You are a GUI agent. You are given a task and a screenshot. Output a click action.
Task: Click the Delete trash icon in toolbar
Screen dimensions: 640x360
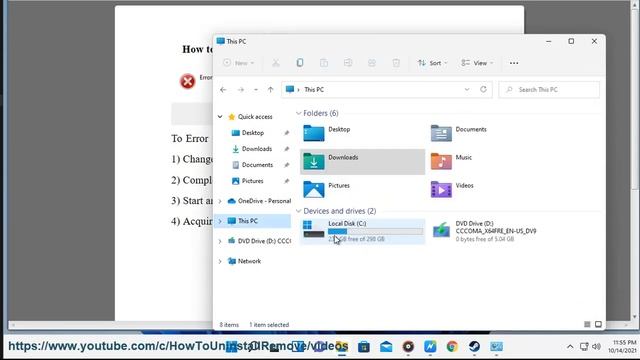point(396,63)
